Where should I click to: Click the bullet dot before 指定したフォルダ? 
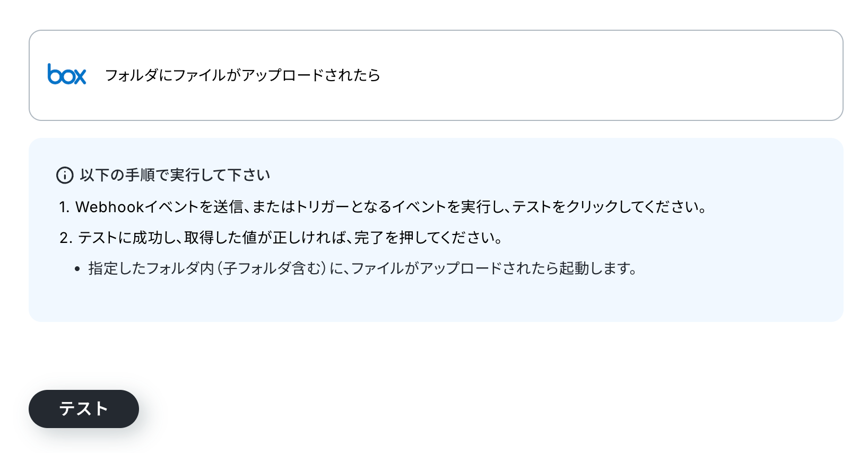coord(77,269)
